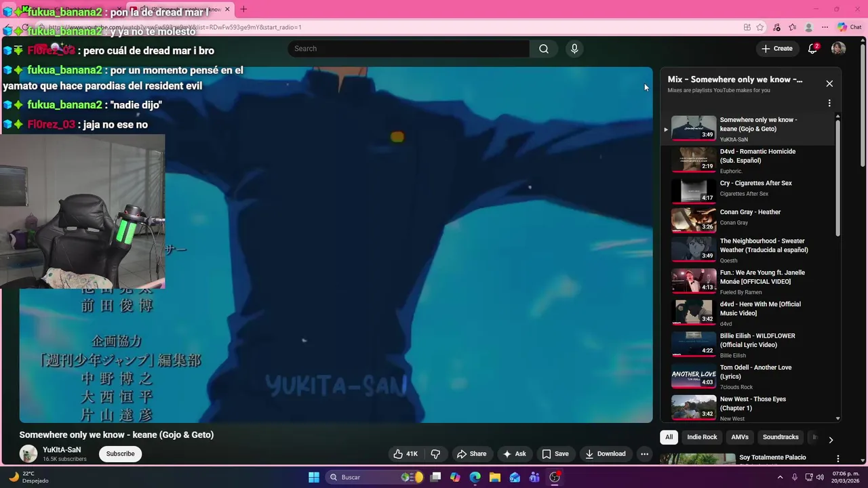Screen dimensions: 868x488
Task: Close the current YouTube tab
Action: (x=227, y=9)
